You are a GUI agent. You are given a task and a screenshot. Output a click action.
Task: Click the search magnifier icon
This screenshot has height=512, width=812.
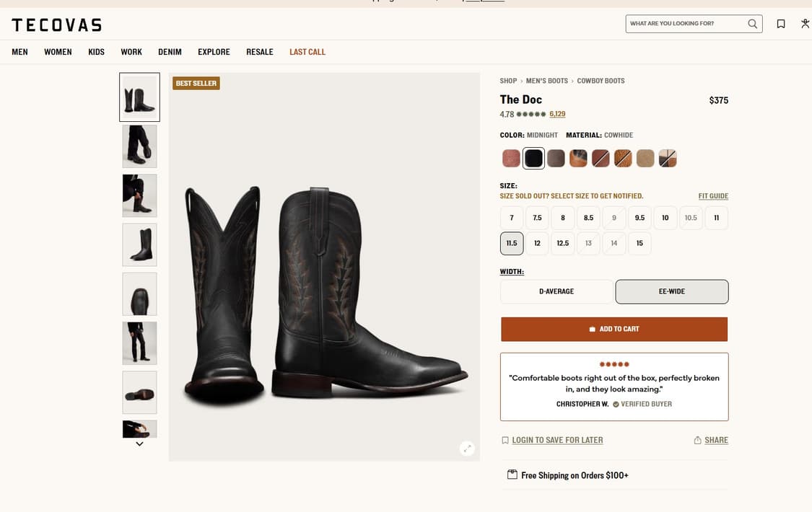click(x=752, y=24)
